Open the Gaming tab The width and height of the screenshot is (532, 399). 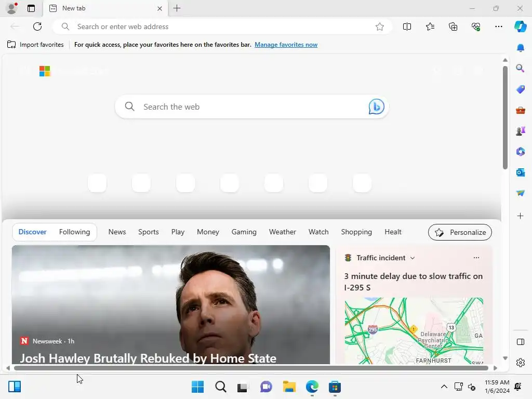click(244, 232)
